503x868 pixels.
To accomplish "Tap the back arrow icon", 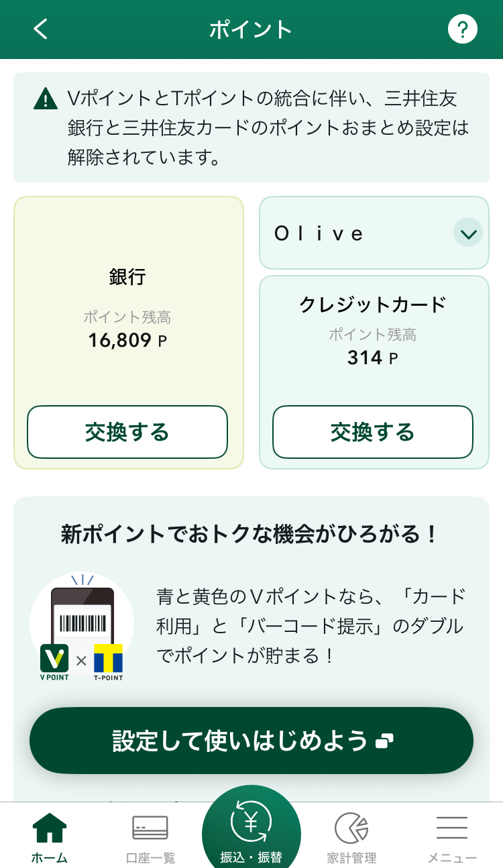I will coord(41,29).
